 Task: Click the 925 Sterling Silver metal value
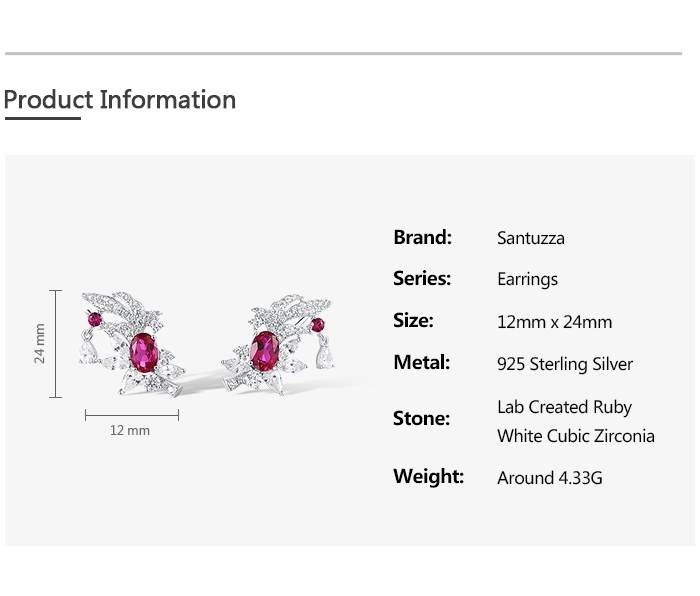pyautogui.click(x=565, y=364)
